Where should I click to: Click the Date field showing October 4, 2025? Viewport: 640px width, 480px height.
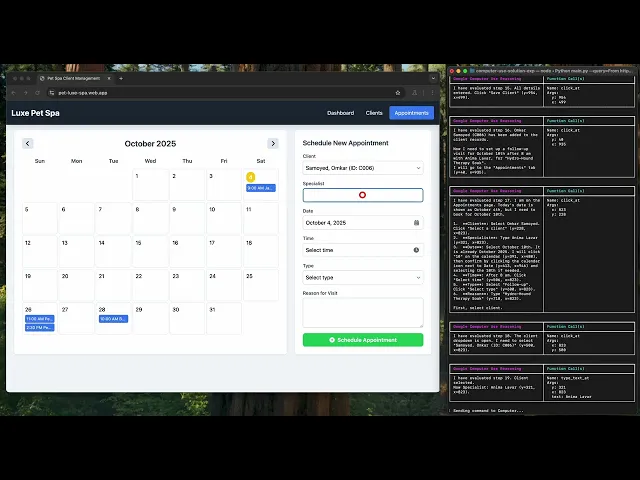(x=363, y=223)
